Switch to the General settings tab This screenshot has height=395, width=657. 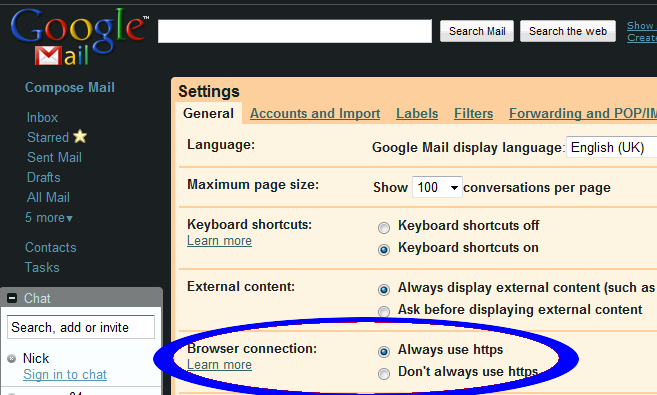208,113
